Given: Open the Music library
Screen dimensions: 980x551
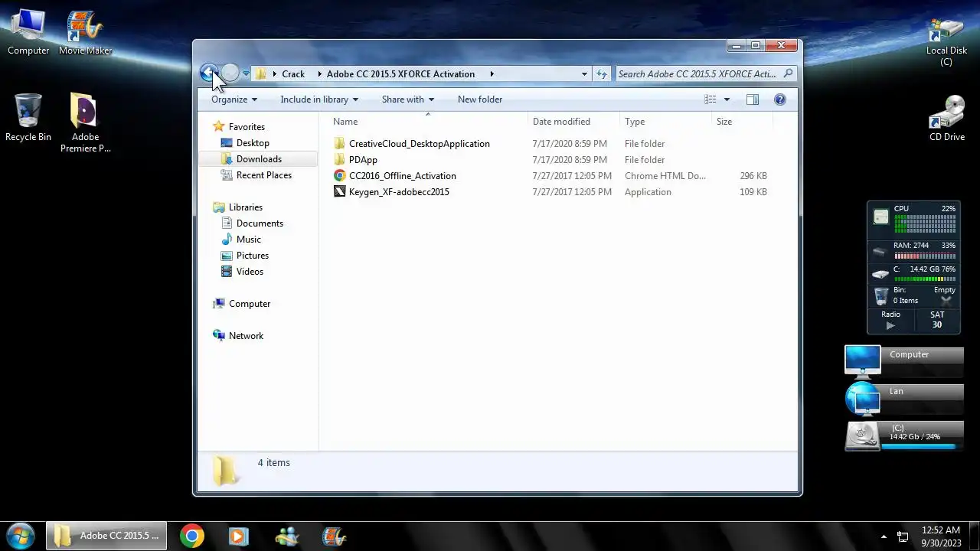Looking at the screenshot, I should coord(248,240).
